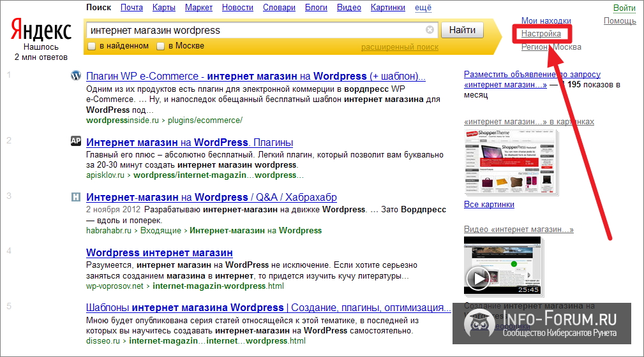The image size is (644, 357).
Task: Click 'internet-magazin-wordpress.html' URL path
Action: 218,286
